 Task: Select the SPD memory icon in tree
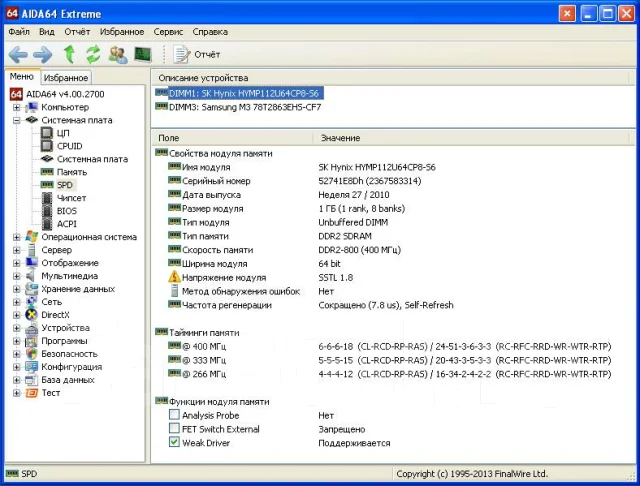click(47, 185)
